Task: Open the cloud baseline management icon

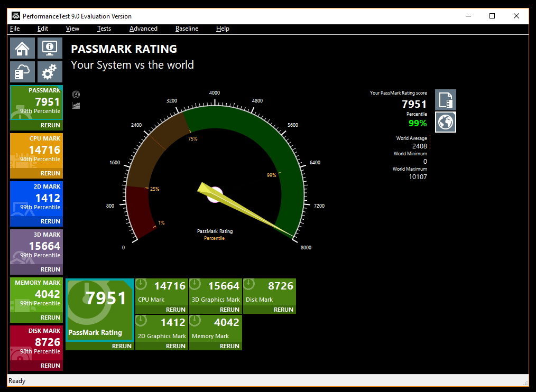Action: coord(23,72)
